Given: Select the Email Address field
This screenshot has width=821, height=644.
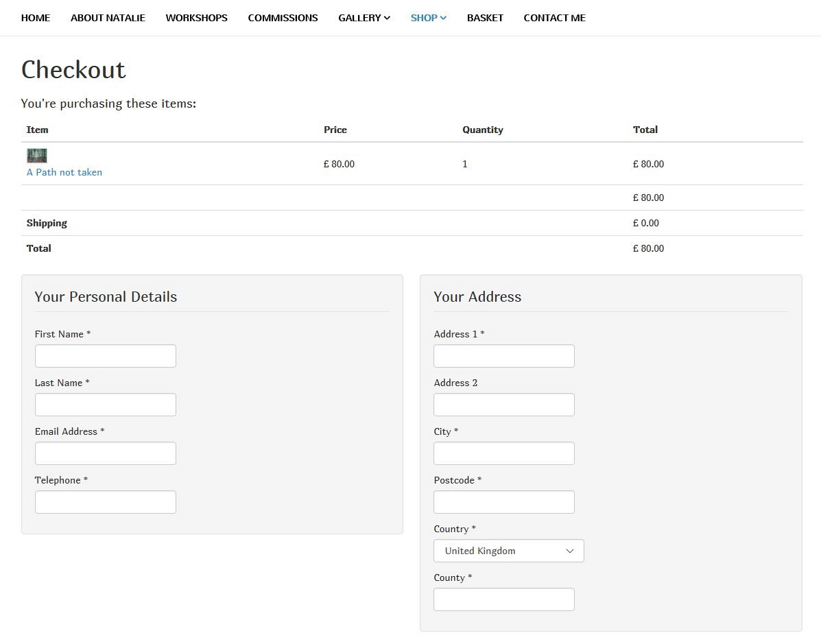Looking at the screenshot, I should [106, 453].
